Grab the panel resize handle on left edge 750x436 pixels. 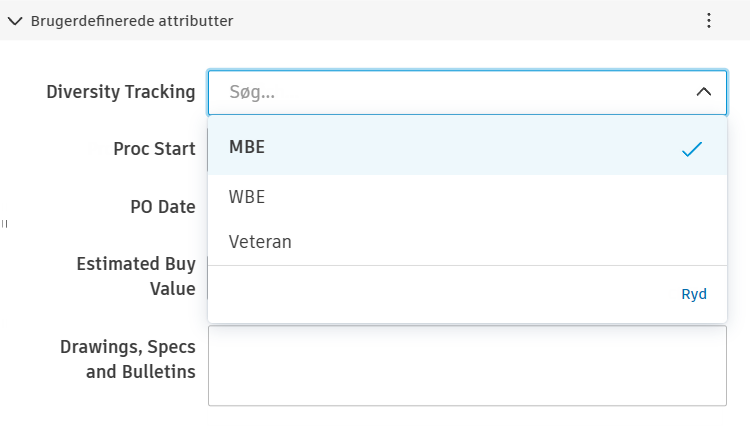(x=4, y=223)
